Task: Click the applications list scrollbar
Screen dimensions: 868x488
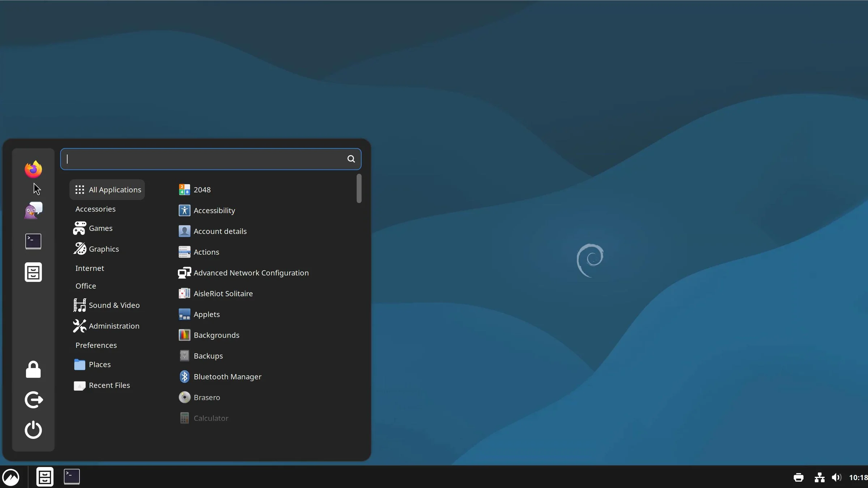Action: tap(359, 188)
